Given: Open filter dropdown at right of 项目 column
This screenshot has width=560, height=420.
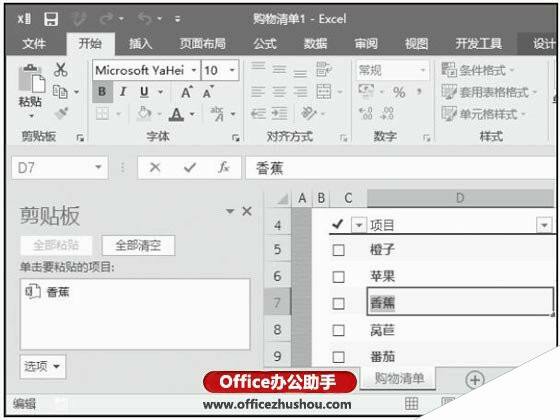Looking at the screenshot, I should coord(544,225).
